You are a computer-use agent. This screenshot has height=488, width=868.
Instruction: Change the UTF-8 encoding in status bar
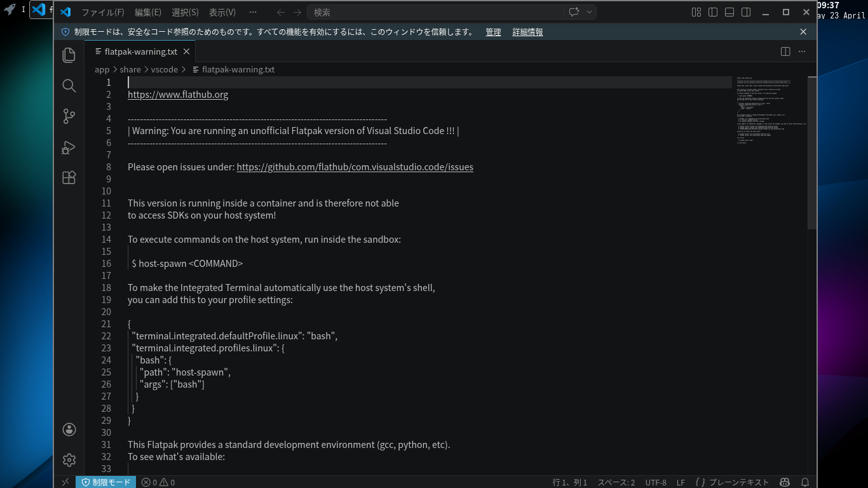tap(656, 482)
